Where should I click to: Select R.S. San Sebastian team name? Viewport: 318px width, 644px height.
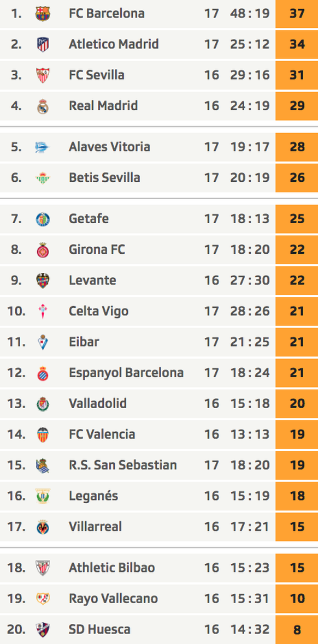(x=123, y=466)
